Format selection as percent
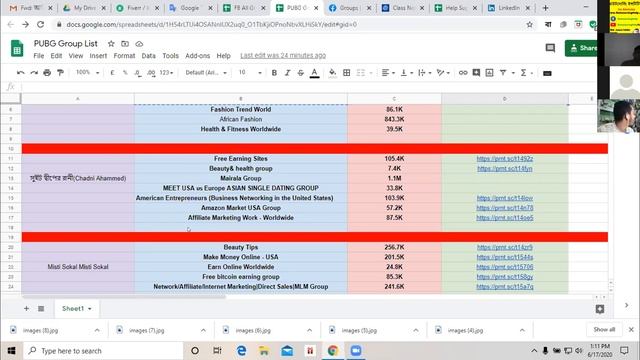Viewport: 640px width, 360px height. (125, 73)
